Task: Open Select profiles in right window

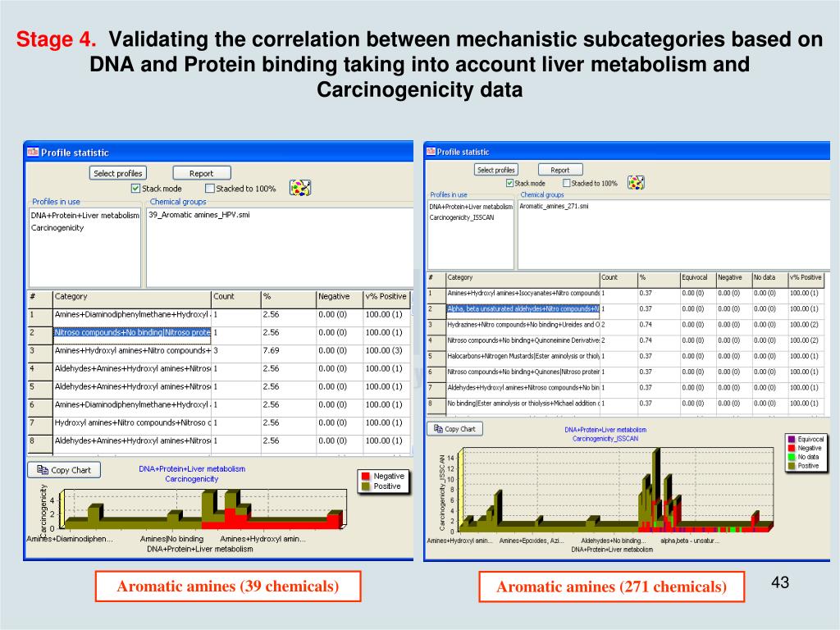Action: click(496, 170)
